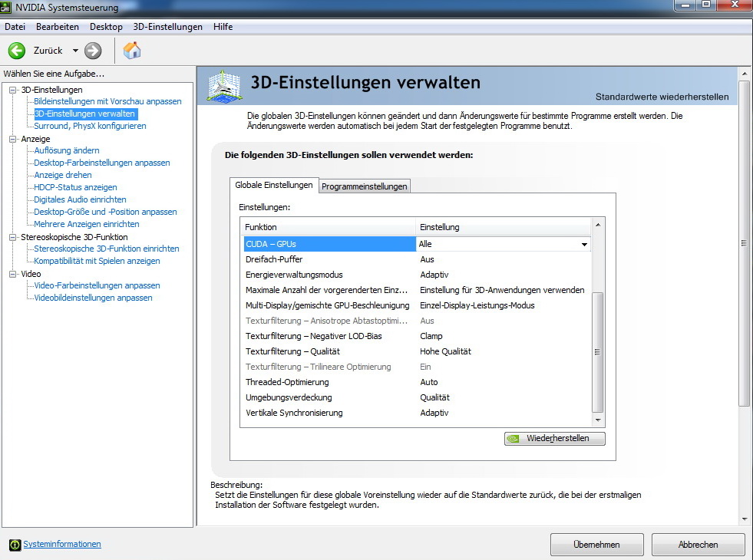Screen dimensions: 753x560
Task: Click the main panel scroll-up arrow
Action: click(745, 74)
